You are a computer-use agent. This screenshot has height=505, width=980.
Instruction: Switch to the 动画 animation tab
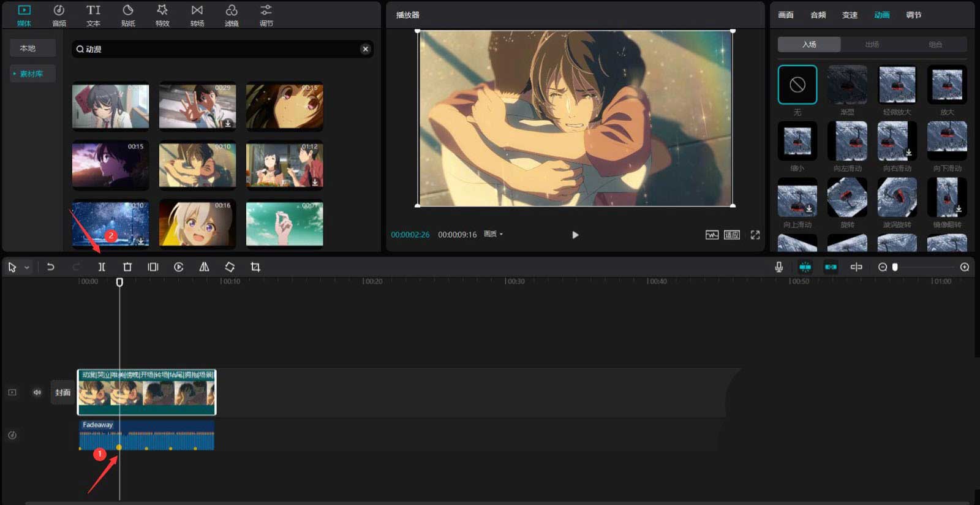[882, 15]
